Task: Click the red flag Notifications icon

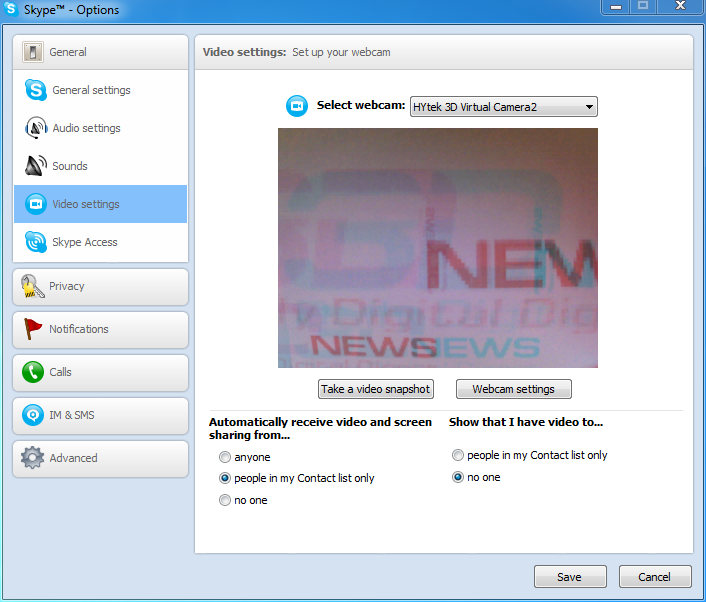Action: point(32,329)
